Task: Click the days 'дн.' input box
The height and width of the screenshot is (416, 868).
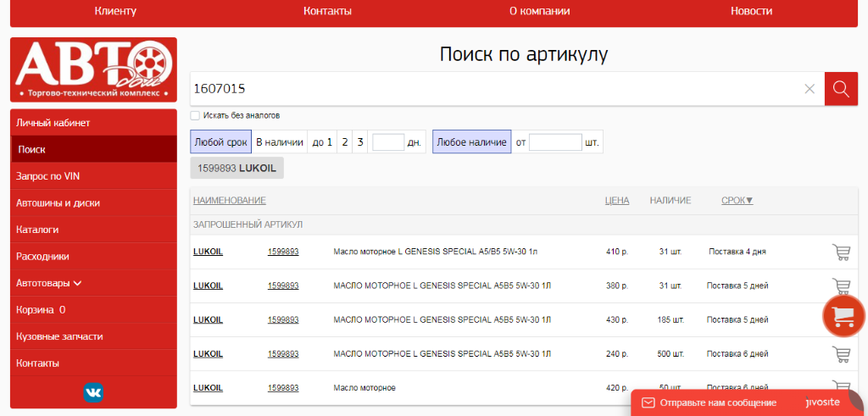Action: [x=388, y=142]
